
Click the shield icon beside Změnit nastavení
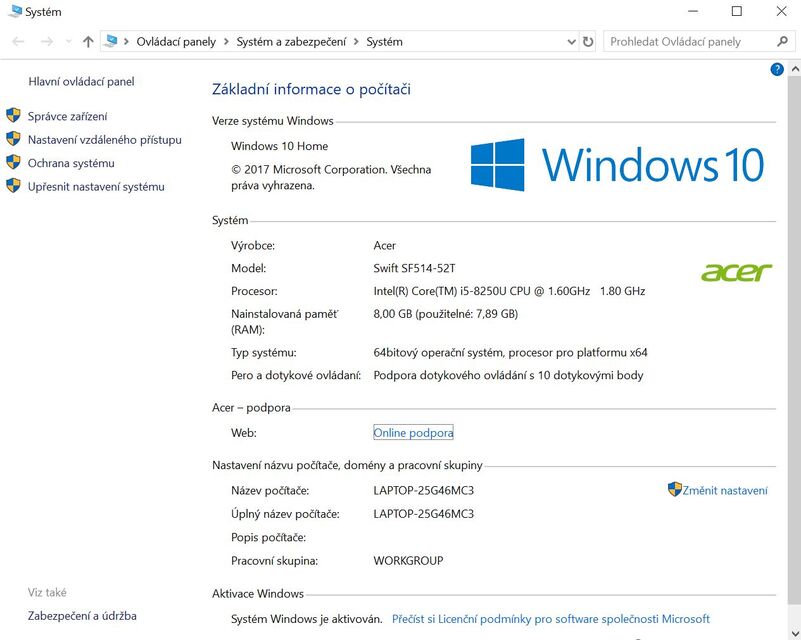(673, 489)
